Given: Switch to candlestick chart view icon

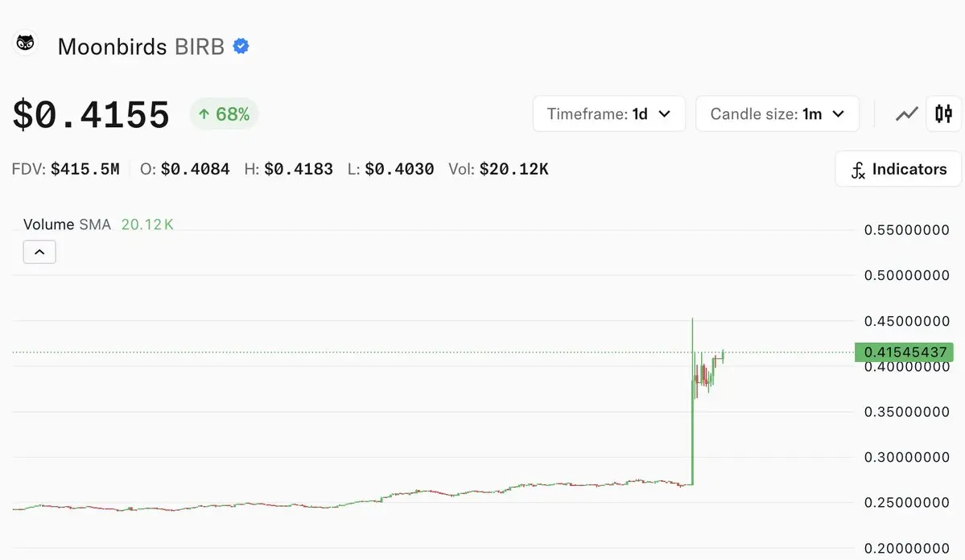Looking at the screenshot, I should (943, 113).
